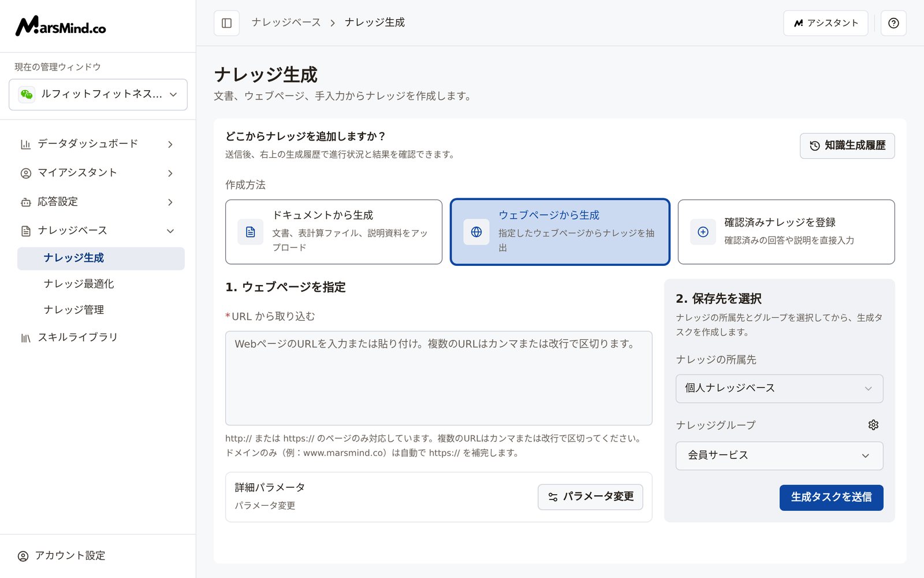Click the 詳細パラメータ heading text

tap(270, 487)
